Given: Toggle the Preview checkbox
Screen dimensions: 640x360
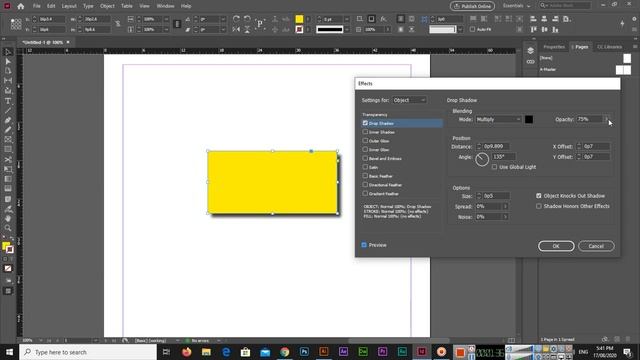Looking at the screenshot, I should 364,245.
